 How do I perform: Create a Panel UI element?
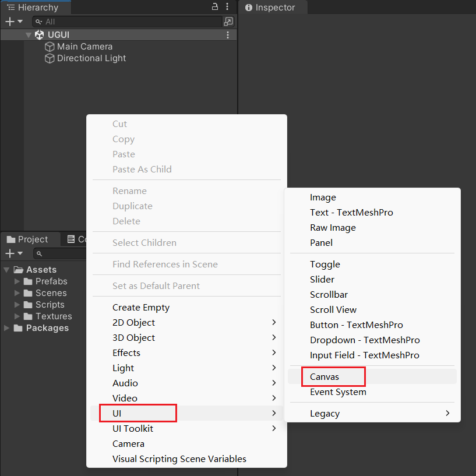click(372, 243)
